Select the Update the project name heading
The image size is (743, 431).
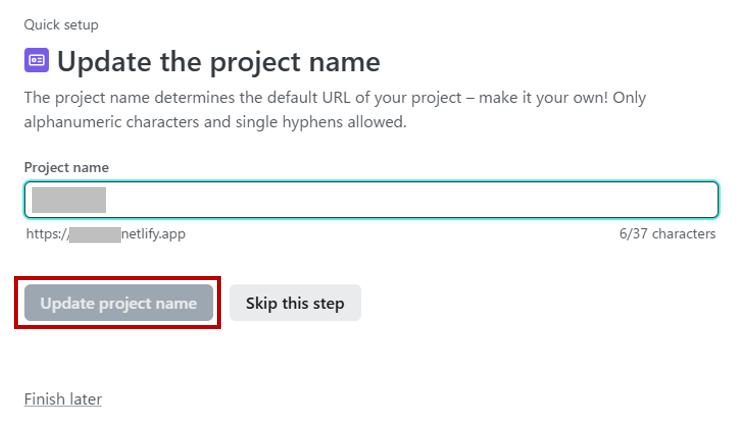(218, 62)
